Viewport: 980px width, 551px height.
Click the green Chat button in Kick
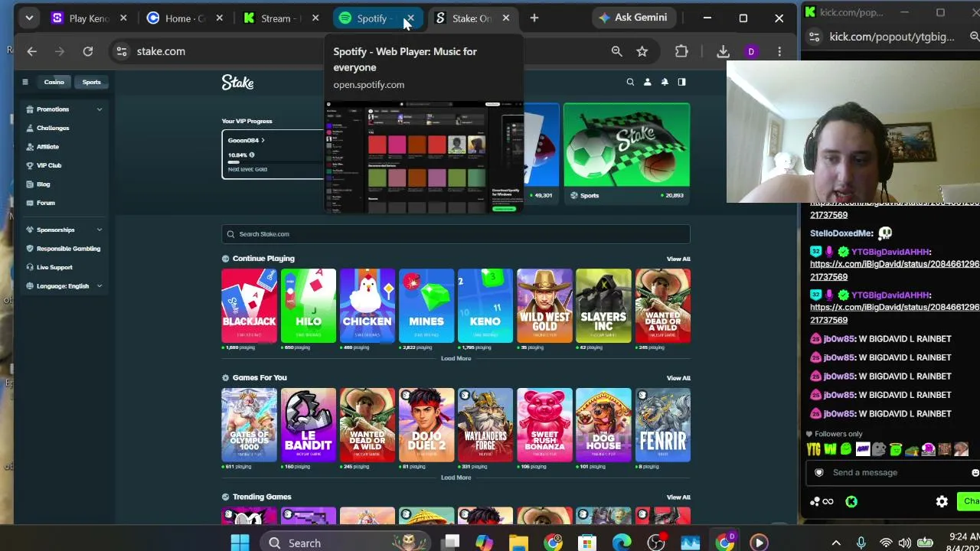pos(969,502)
